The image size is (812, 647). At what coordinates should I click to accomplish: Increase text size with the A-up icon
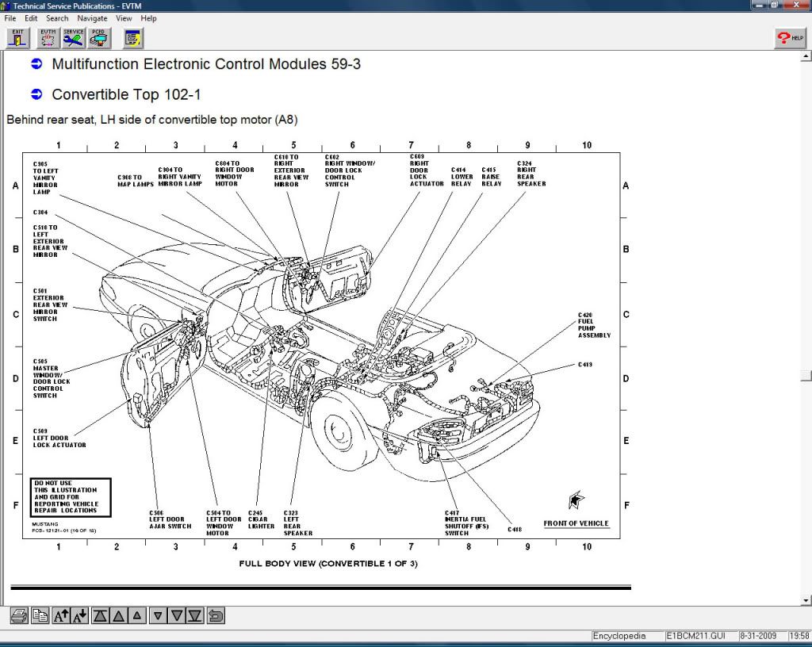click(63, 615)
